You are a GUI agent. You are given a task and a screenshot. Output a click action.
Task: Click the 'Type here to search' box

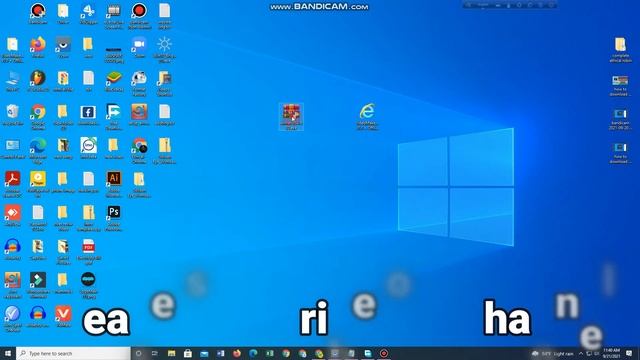(73, 353)
